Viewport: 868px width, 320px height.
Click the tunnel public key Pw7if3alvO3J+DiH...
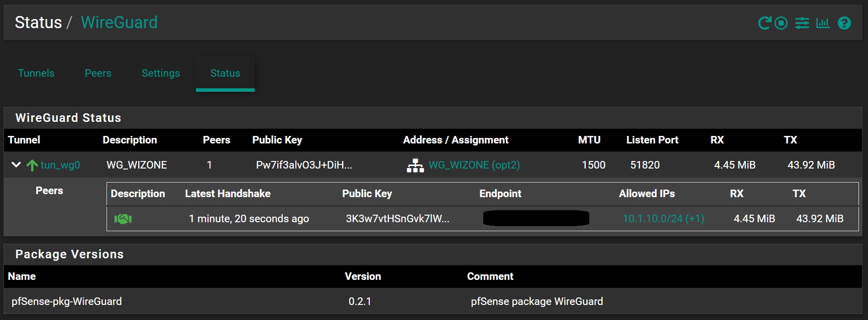(x=304, y=165)
